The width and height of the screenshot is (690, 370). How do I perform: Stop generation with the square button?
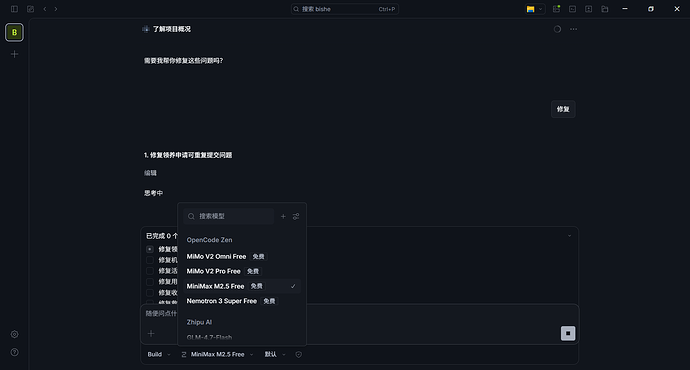click(x=568, y=333)
